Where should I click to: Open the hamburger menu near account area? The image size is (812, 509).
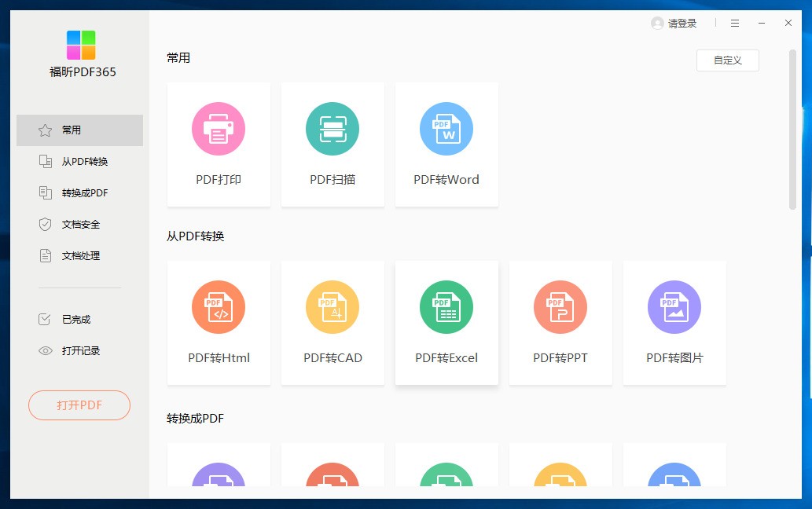pos(736,23)
